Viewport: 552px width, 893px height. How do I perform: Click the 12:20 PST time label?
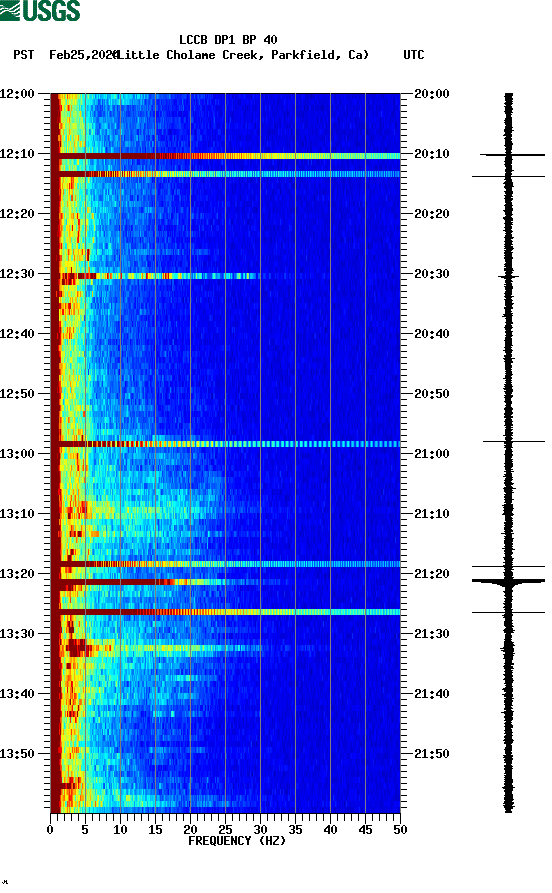[x=17, y=214]
